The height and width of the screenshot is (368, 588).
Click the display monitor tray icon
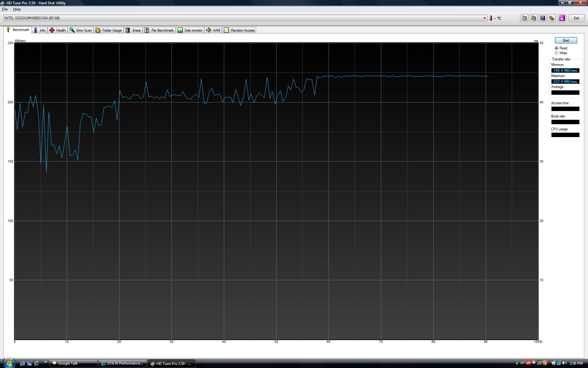pos(539,363)
